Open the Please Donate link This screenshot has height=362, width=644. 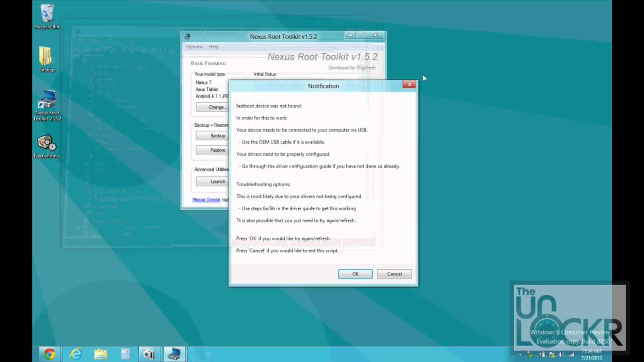point(206,200)
